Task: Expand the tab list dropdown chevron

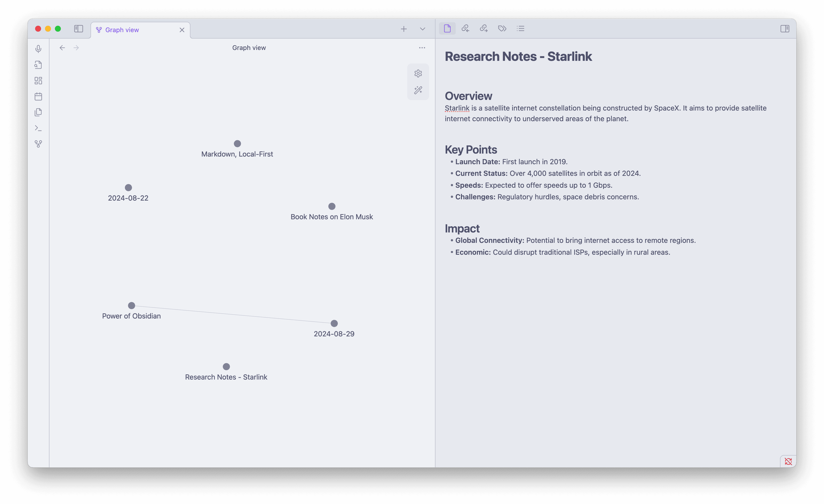Action: tap(422, 29)
